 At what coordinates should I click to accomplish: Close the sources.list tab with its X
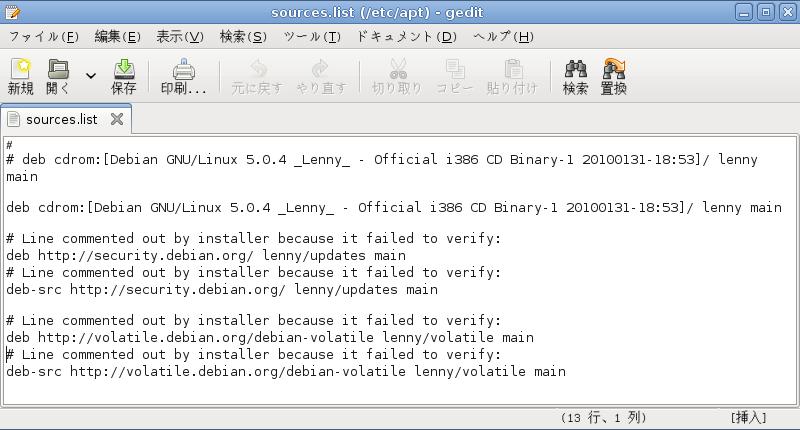click(x=117, y=119)
